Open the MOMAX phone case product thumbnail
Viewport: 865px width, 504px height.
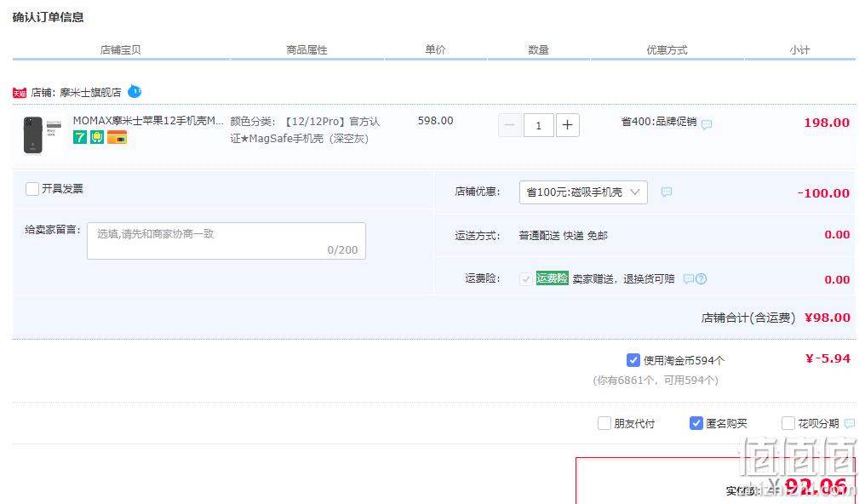click(43, 135)
